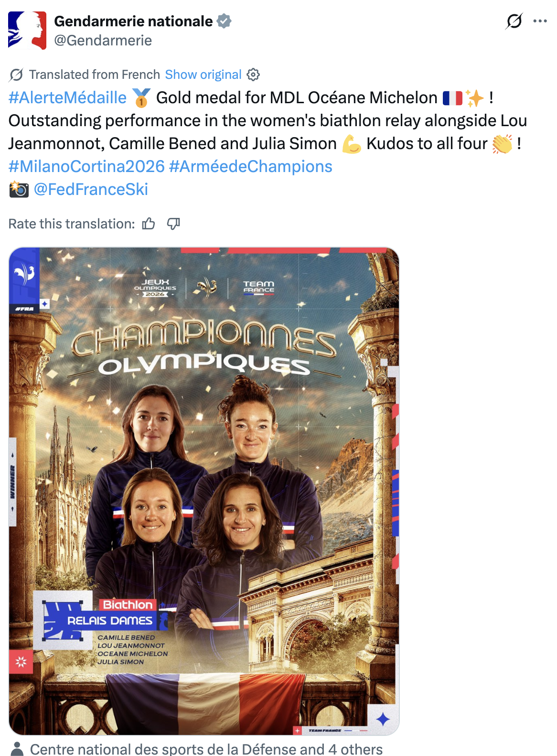Rate translation with thumbs up
557x756 pixels.
click(x=149, y=224)
